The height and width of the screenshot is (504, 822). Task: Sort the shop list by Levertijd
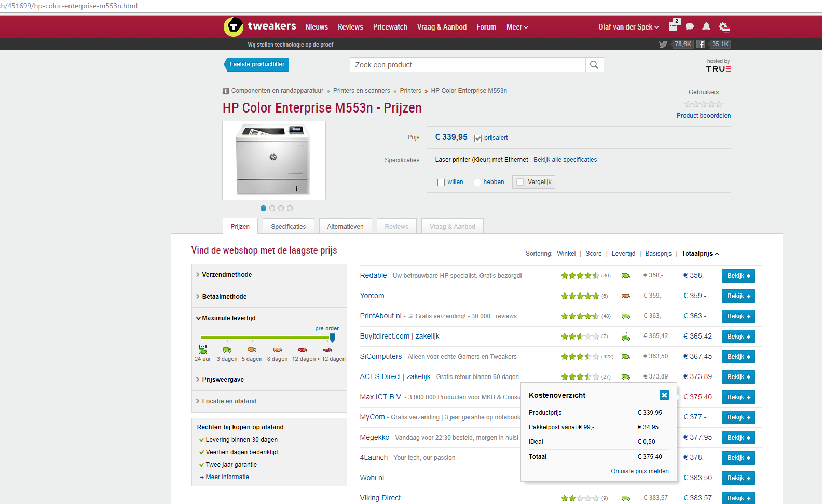[623, 254]
